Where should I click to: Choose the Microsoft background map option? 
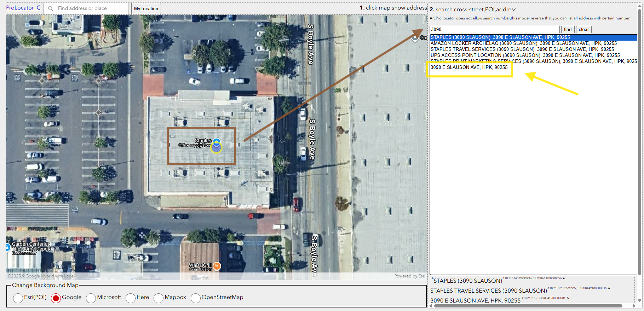pos(91,298)
